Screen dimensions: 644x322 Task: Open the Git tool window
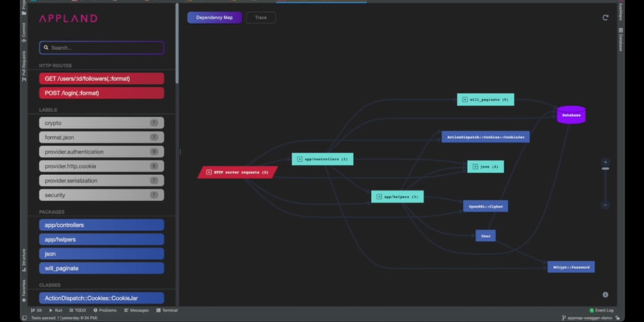[37, 310]
